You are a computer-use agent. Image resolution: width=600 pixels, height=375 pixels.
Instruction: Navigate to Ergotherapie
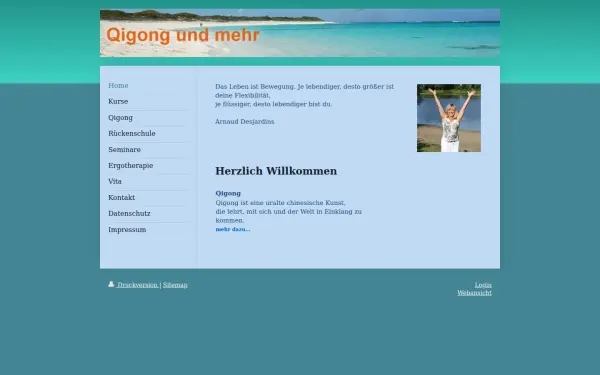130,166
